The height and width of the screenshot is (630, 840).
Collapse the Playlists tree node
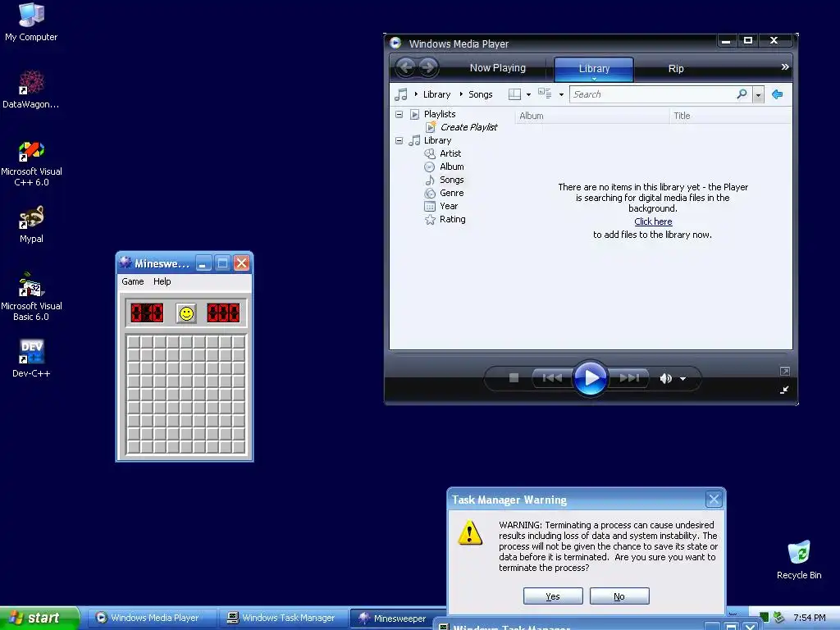tap(399, 114)
